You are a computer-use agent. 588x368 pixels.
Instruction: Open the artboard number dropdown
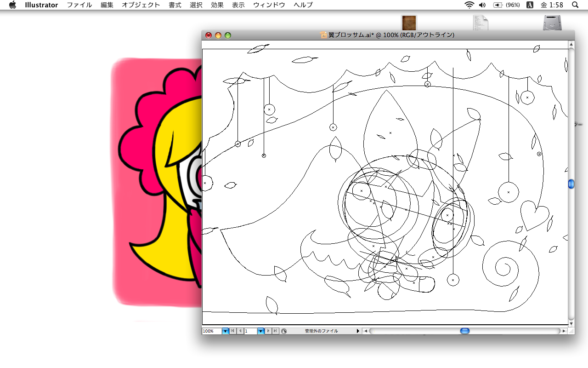pos(261,331)
